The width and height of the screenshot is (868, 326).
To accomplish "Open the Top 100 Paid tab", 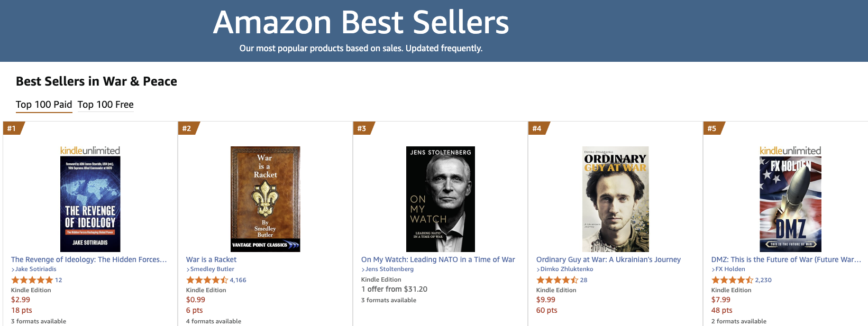I will (x=44, y=105).
